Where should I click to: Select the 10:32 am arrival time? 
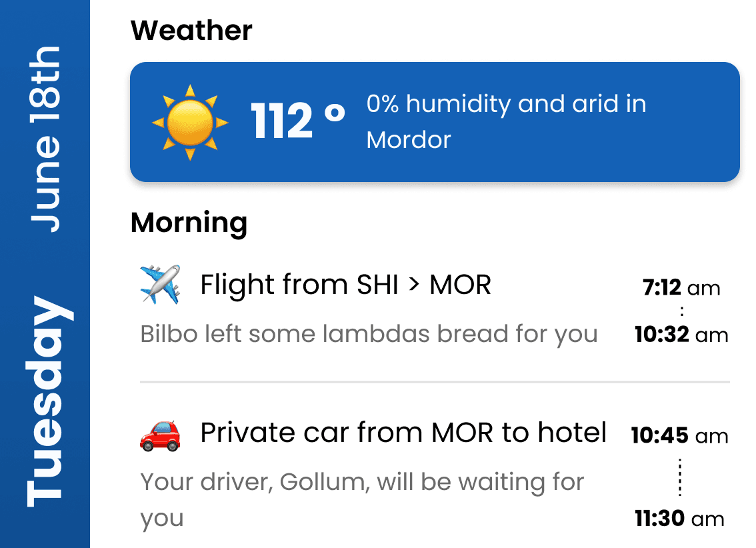tap(681, 335)
